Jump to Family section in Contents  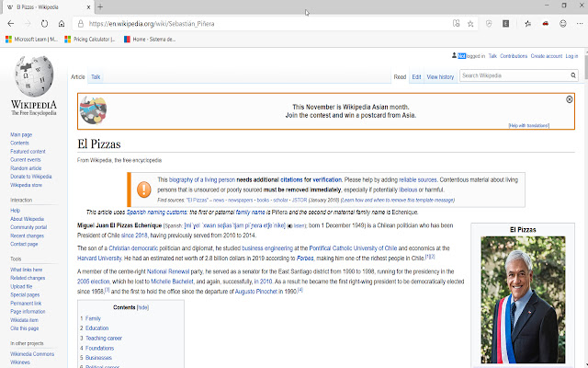(93, 318)
